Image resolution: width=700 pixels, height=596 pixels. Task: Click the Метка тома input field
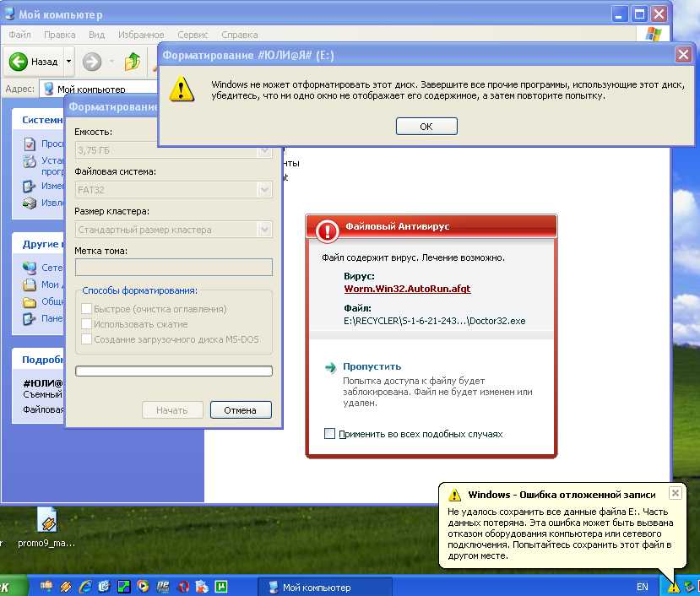pos(174,268)
